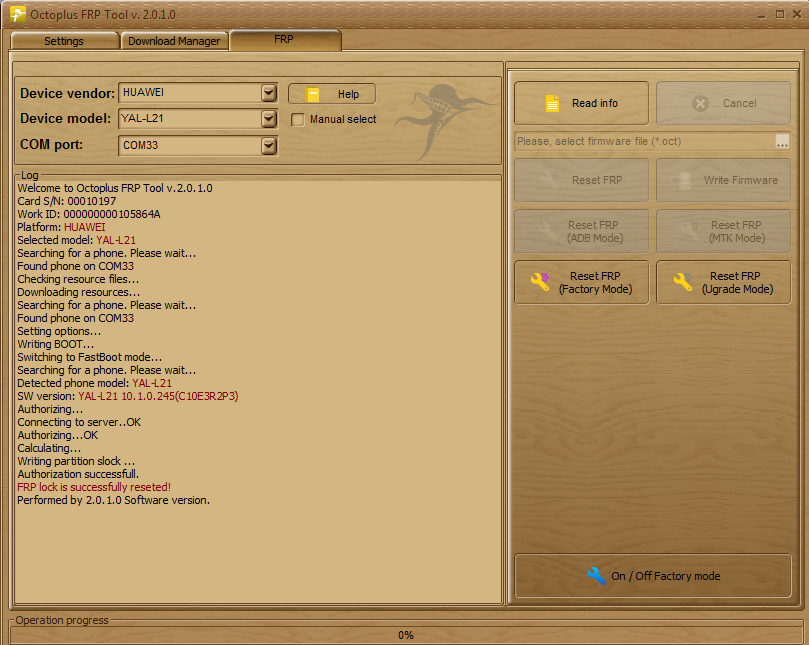Image resolution: width=809 pixels, height=645 pixels.
Task: Click the yellow Help book icon
Action: [312, 94]
